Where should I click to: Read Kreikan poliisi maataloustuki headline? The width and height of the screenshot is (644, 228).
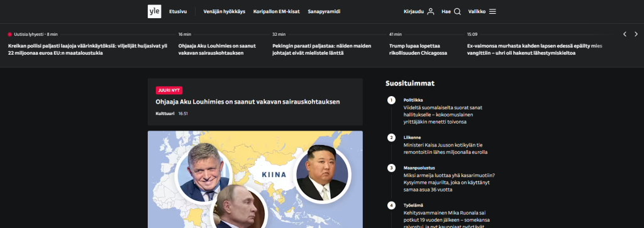click(x=88, y=49)
